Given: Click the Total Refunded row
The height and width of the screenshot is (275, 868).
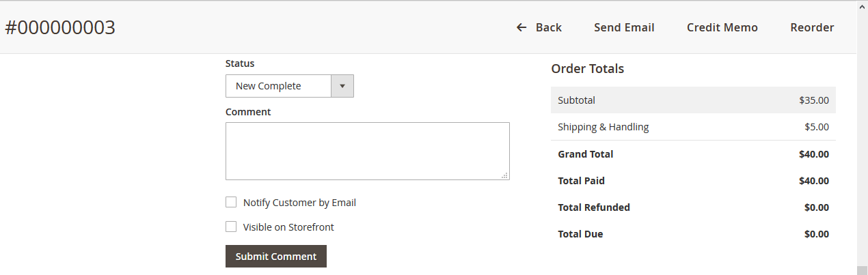Looking at the screenshot, I should click(693, 207).
